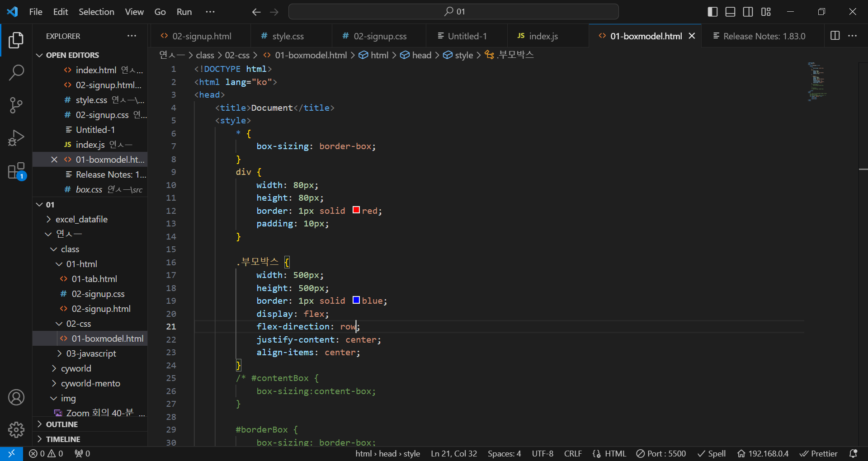
Task: Toggle the secondary side bar layout icon
Action: [748, 12]
